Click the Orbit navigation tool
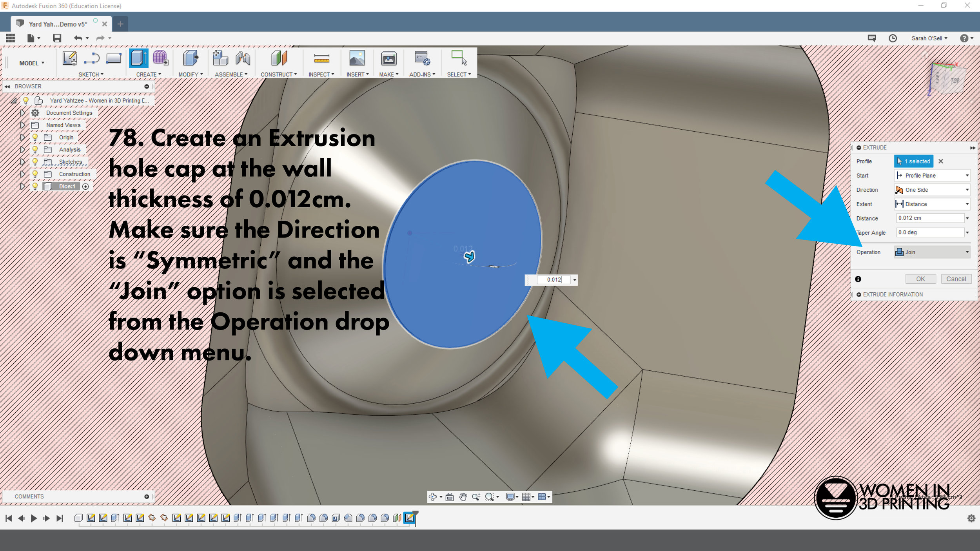980x551 pixels. tap(433, 497)
